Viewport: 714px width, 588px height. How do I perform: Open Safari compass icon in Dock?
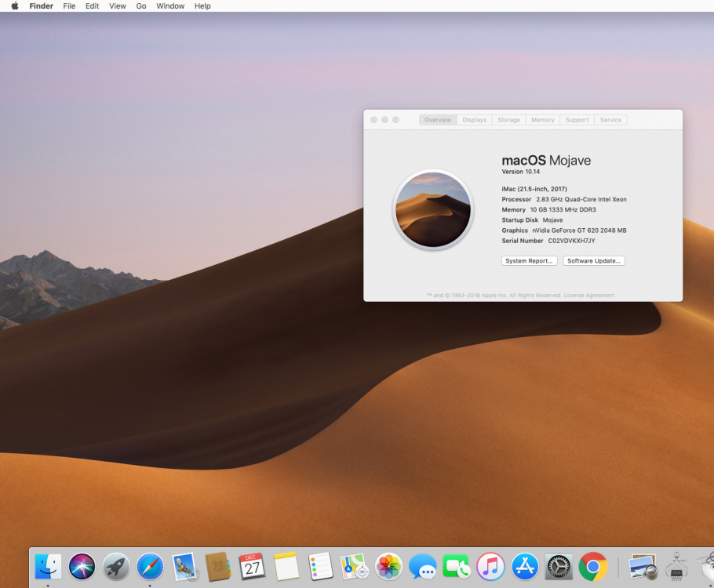[x=151, y=567]
